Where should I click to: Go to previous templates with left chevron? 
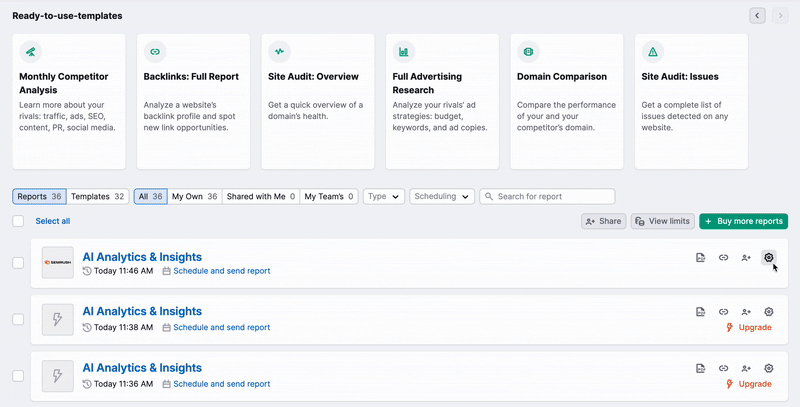click(x=757, y=16)
